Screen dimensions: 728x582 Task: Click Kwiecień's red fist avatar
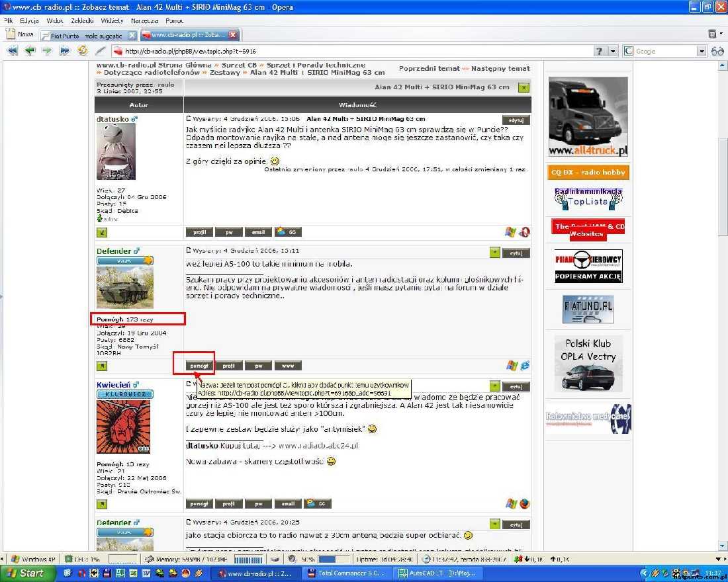pos(123,427)
